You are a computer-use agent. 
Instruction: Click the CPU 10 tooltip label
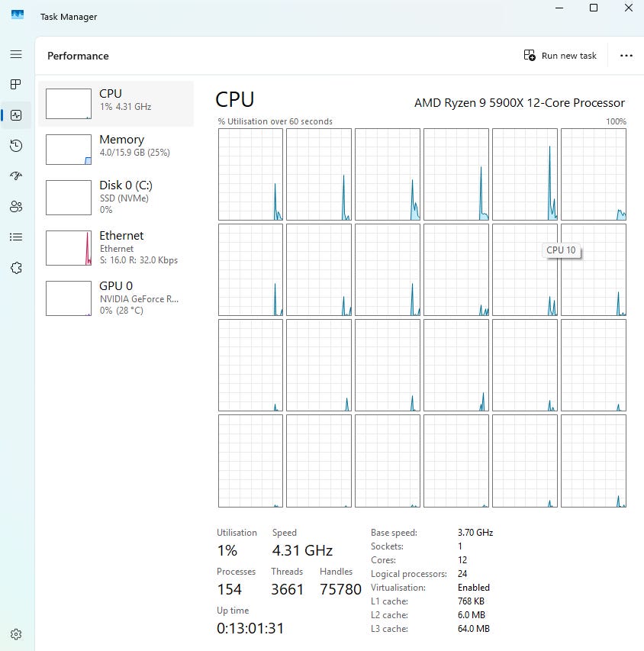pos(561,250)
